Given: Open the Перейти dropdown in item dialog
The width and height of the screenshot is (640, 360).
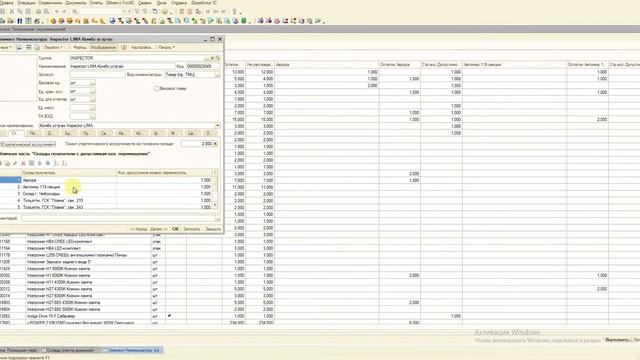Looking at the screenshot, I should click(x=53, y=47).
